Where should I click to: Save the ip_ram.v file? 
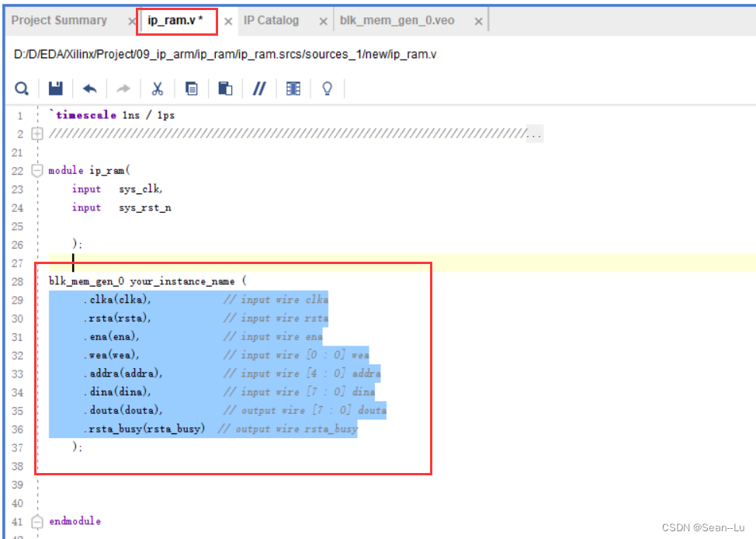coord(55,89)
